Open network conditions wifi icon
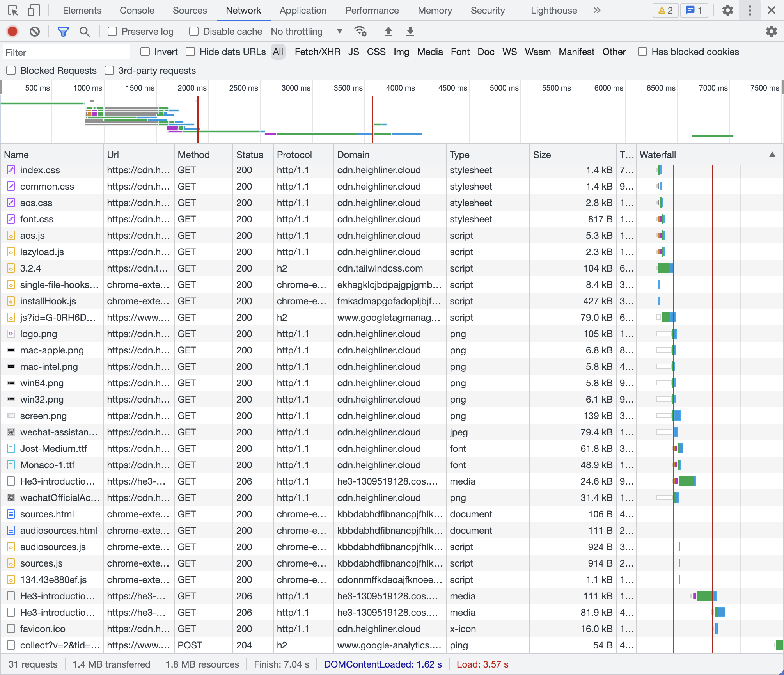The width and height of the screenshot is (784, 675). click(x=360, y=31)
